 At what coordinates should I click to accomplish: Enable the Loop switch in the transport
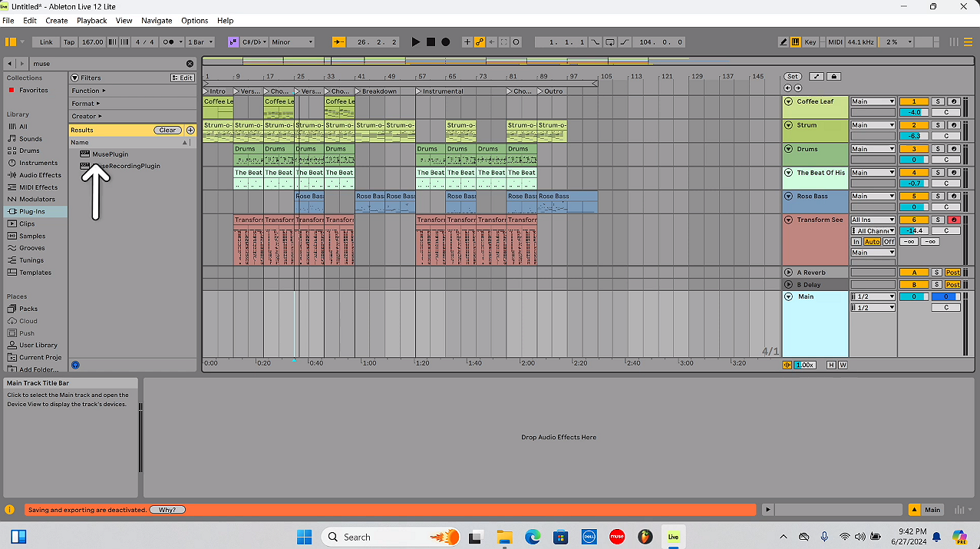click(609, 42)
